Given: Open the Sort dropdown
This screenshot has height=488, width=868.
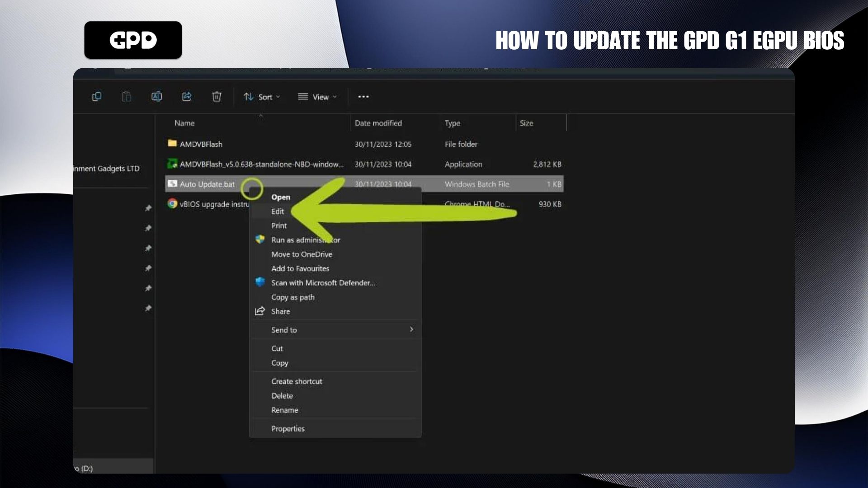Looking at the screenshot, I should click(x=262, y=97).
